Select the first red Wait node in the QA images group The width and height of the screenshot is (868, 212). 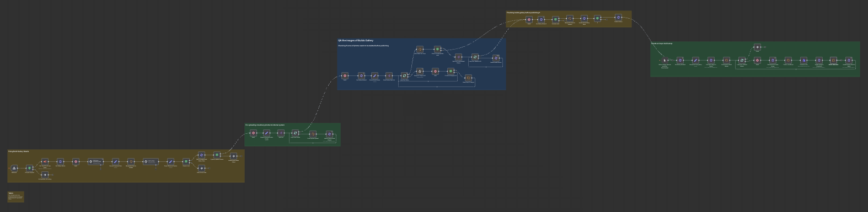(x=345, y=75)
